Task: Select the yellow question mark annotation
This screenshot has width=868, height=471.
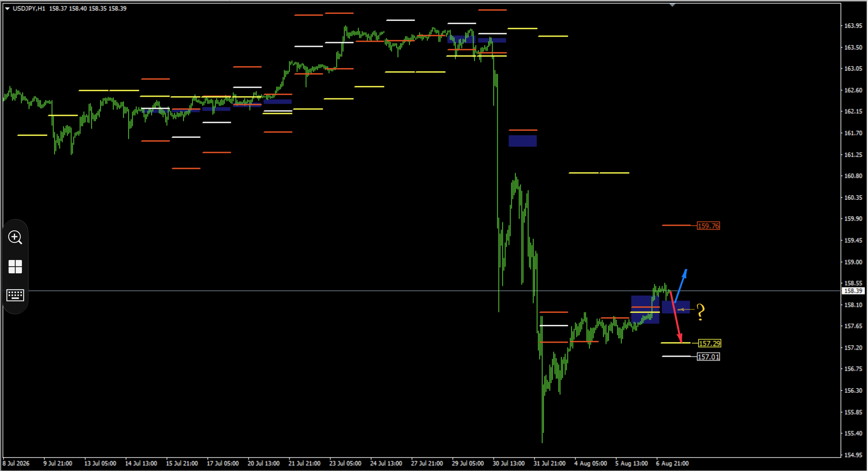Action: [701, 312]
